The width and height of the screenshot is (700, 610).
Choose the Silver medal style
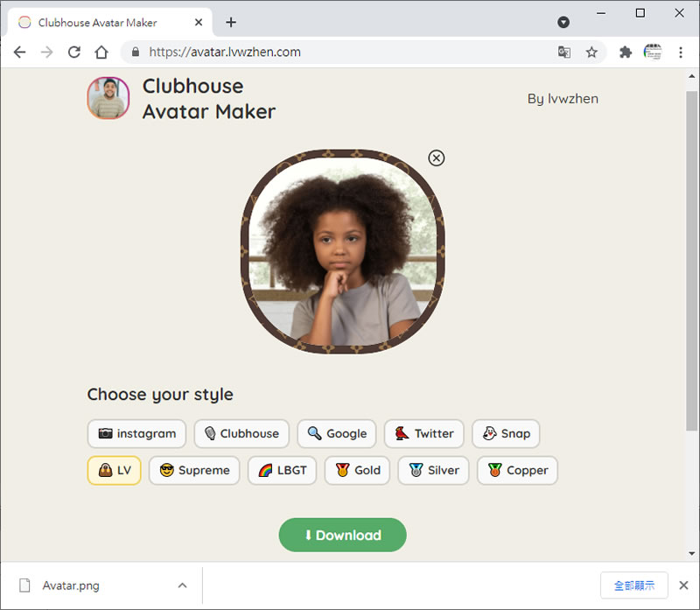[x=433, y=470]
